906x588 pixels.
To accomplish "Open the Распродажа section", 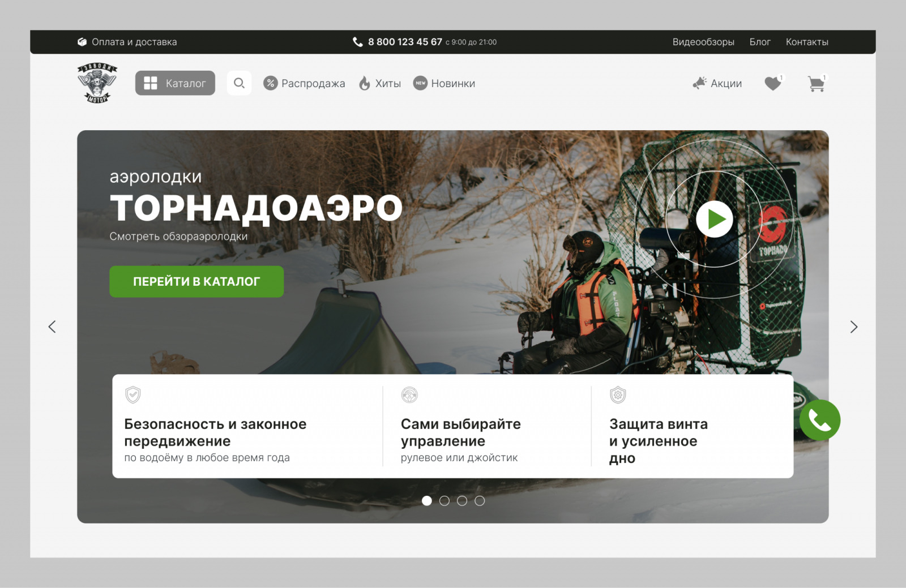I will [x=313, y=83].
